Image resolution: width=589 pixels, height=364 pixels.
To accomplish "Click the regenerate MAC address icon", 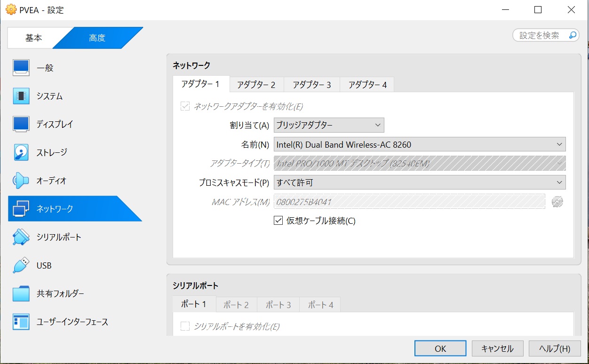I will pyautogui.click(x=557, y=202).
